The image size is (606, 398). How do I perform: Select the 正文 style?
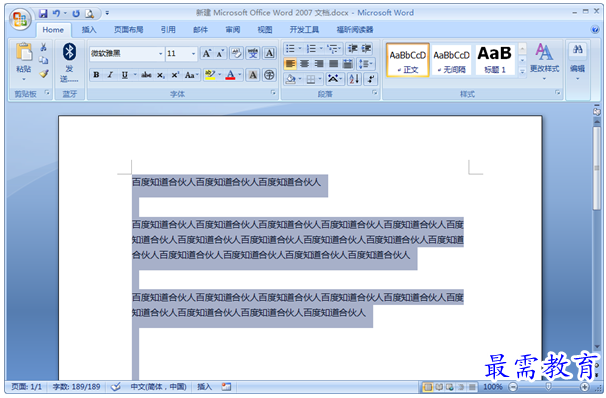pos(408,60)
